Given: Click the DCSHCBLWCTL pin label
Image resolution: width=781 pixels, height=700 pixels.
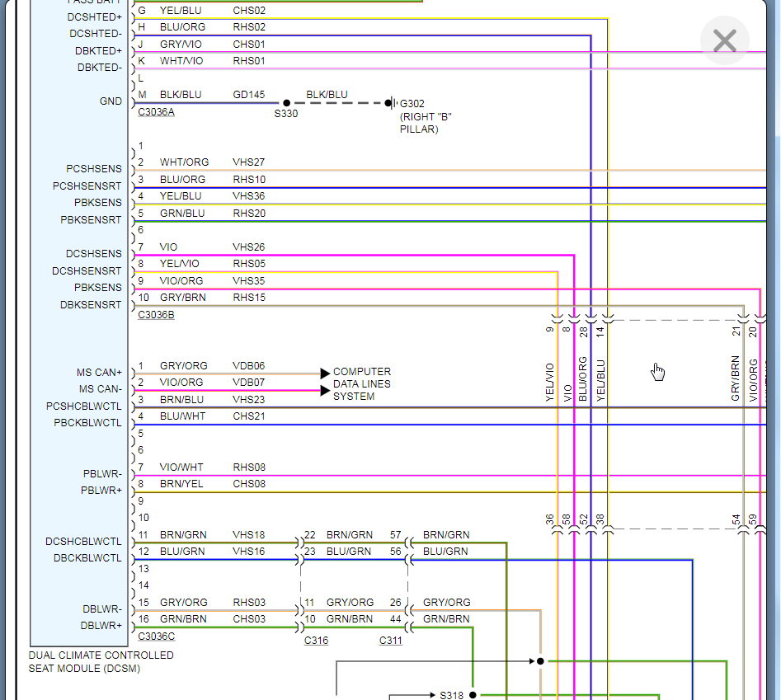Looking at the screenshot, I should tap(83, 541).
